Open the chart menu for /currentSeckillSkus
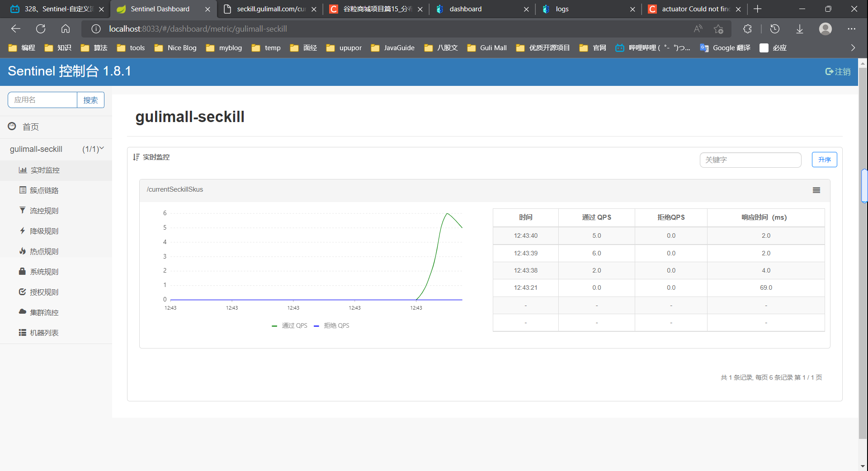The width and height of the screenshot is (868, 471). pos(816,190)
